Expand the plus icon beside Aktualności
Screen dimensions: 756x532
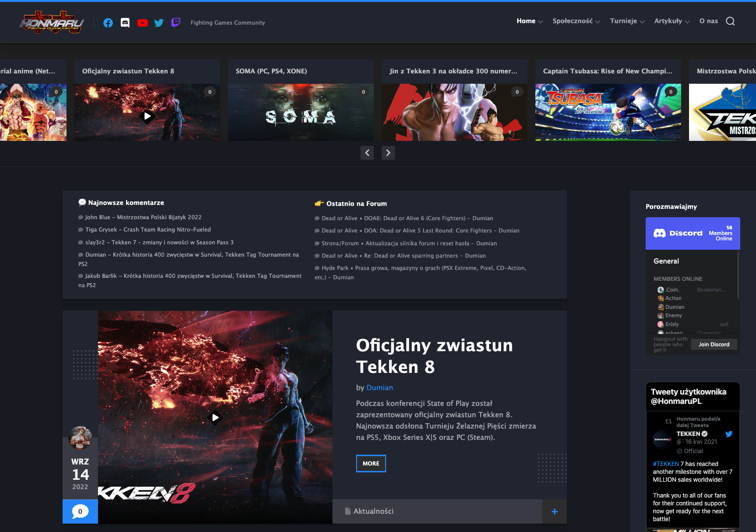tap(555, 511)
